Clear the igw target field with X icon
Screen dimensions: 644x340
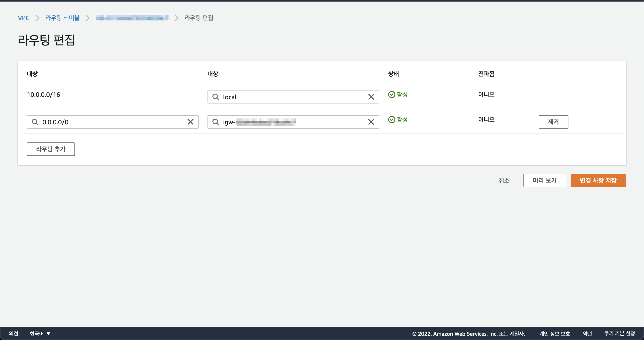(x=371, y=122)
